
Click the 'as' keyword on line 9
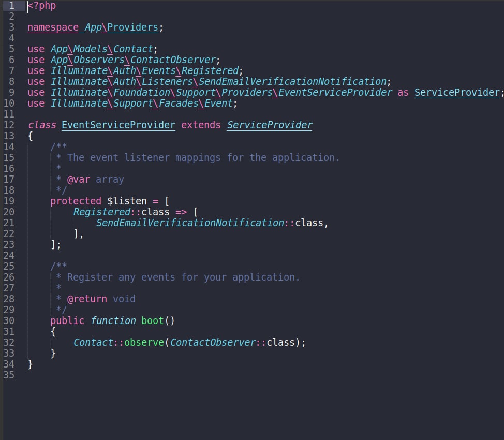pos(403,93)
